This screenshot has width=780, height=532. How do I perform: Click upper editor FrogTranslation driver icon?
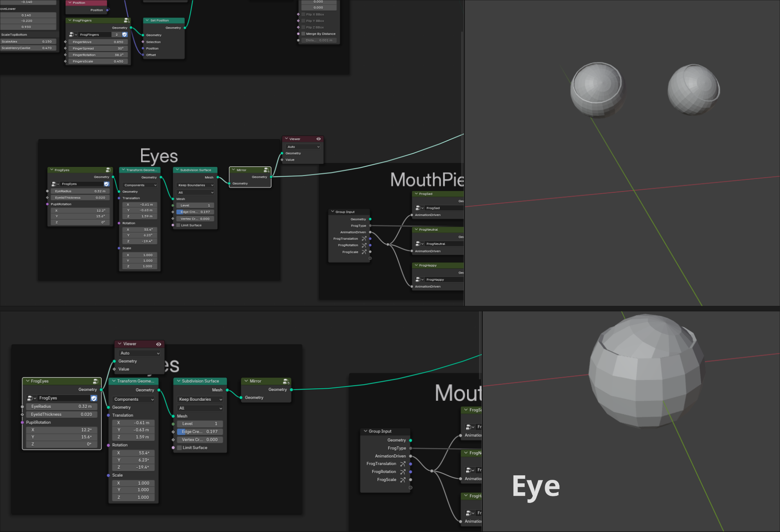click(364, 239)
